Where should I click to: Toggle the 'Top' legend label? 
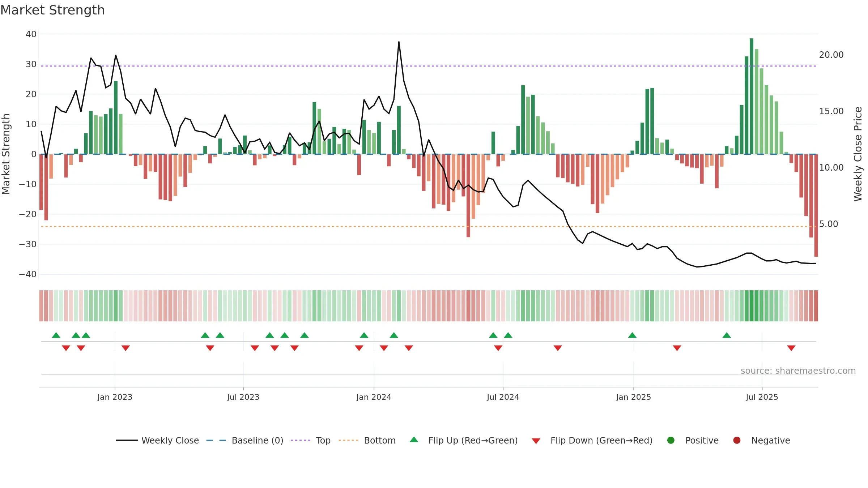click(x=323, y=440)
